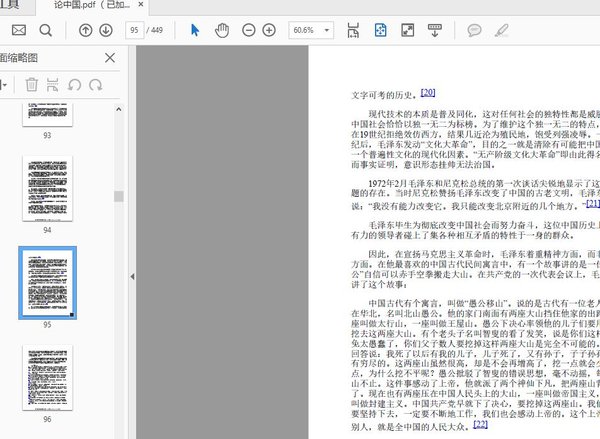Zoom out using the minus button
This screenshot has width=600, height=439.
point(249,30)
